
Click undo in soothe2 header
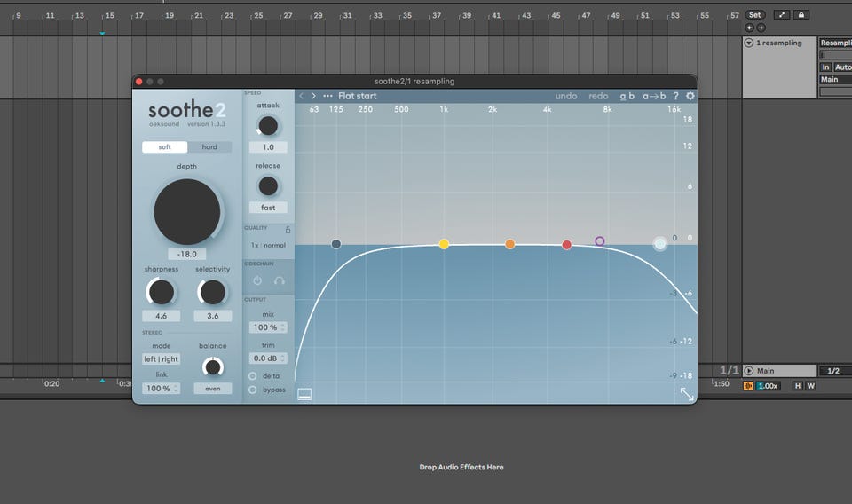coord(565,96)
